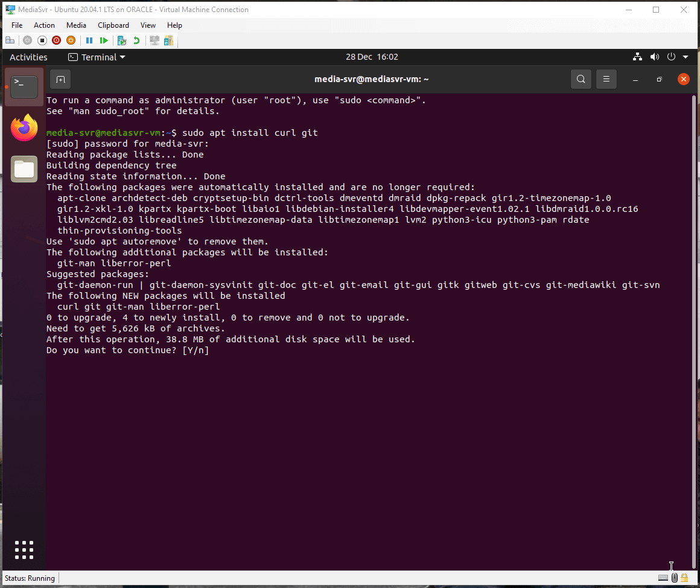The image size is (700, 588).
Task: Open terminal search with the magnifier icon
Action: [581, 79]
